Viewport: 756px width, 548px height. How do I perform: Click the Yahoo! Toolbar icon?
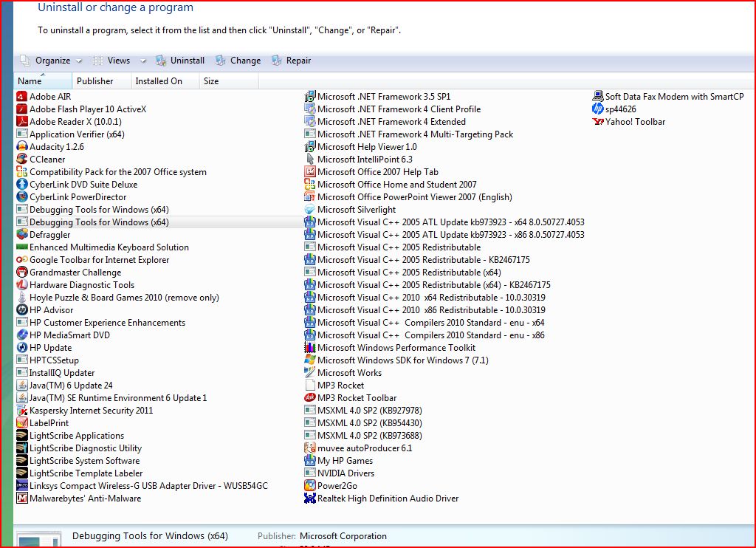pos(598,122)
